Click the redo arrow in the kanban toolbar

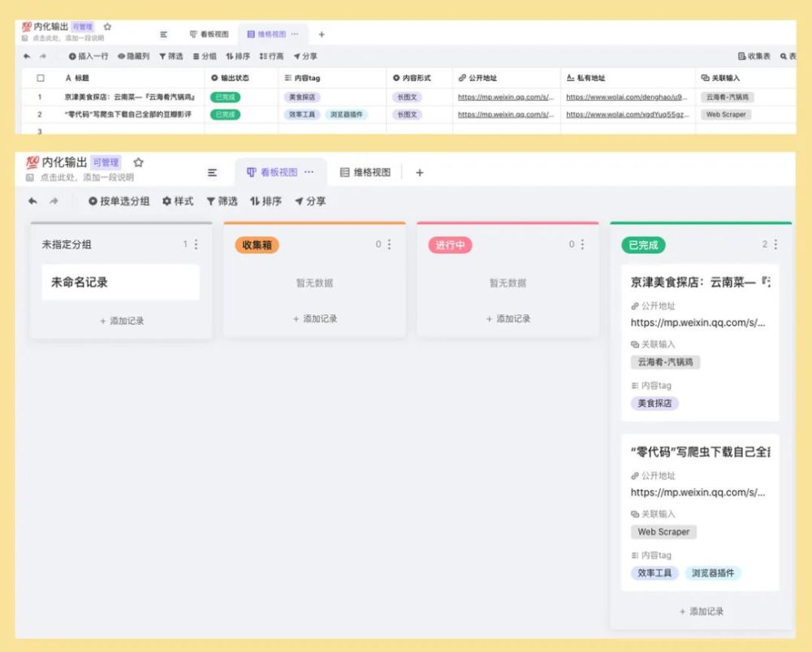54,201
